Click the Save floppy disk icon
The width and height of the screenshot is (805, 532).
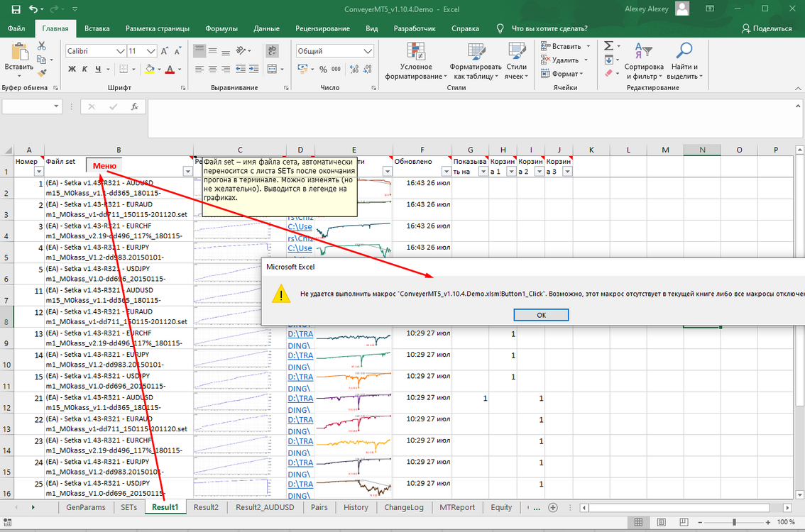[16, 9]
